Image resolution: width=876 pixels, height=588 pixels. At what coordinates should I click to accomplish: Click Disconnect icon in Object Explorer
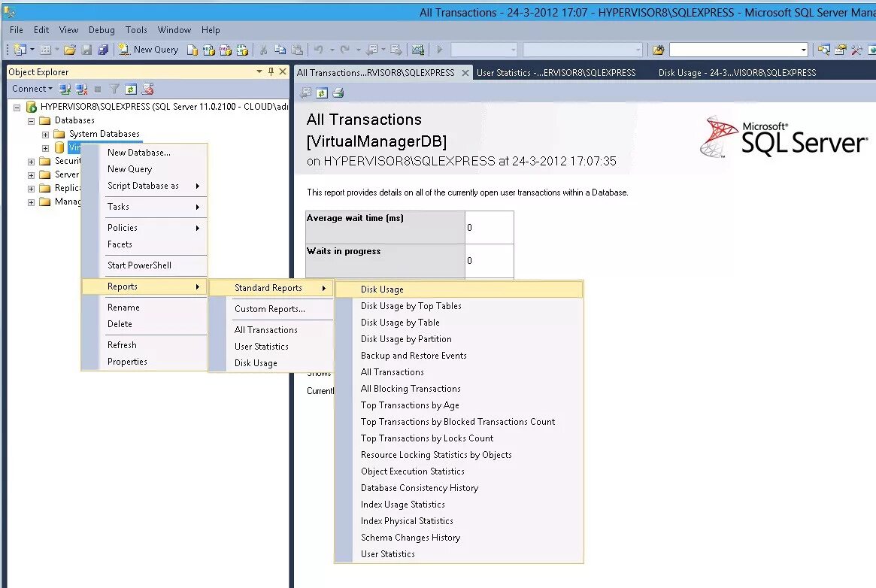pos(81,89)
